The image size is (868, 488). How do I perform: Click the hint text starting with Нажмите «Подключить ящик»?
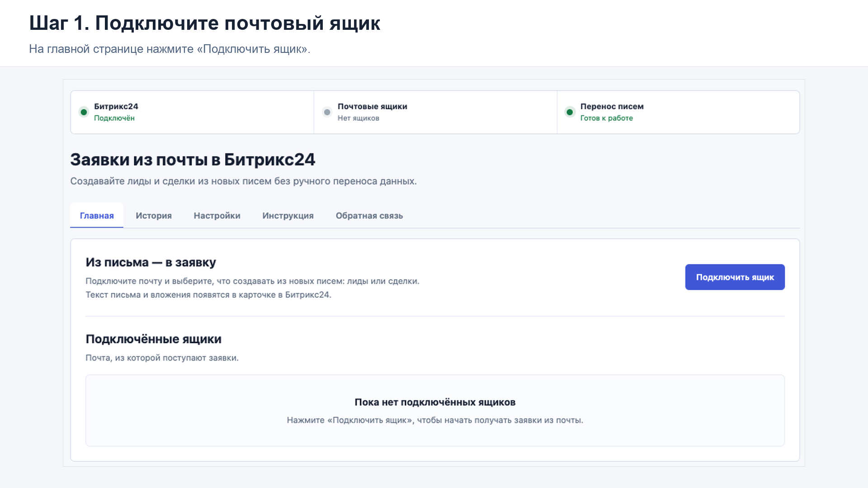(435, 420)
